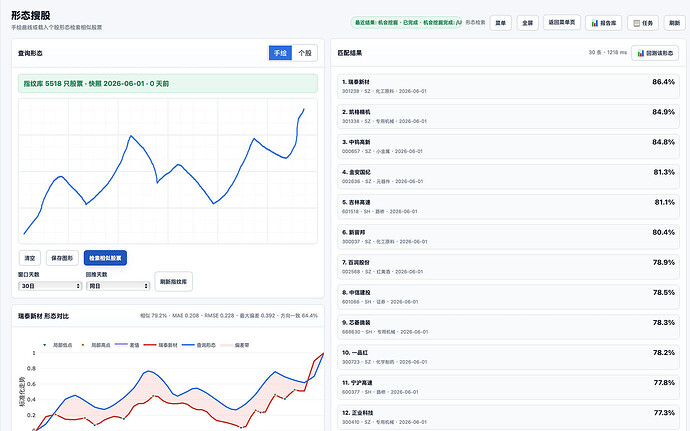
Task: Select result row 5 with code 601518
Action: click(x=508, y=206)
